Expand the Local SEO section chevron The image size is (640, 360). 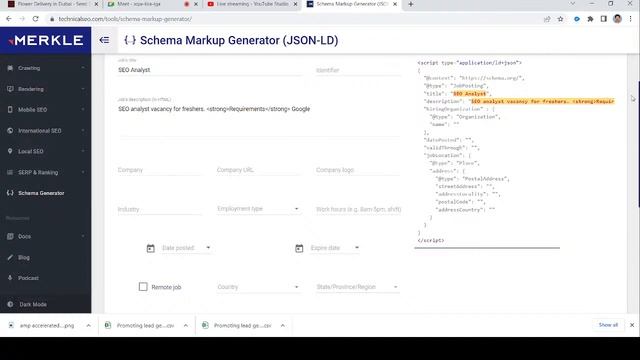click(x=83, y=151)
